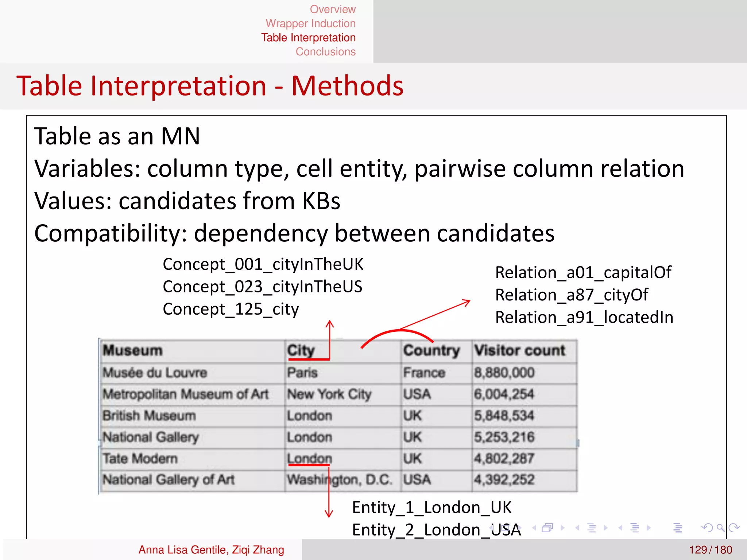Click the Compatibility: dependency between candidates line
The image size is (747, 560).
[x=294, y=233]
